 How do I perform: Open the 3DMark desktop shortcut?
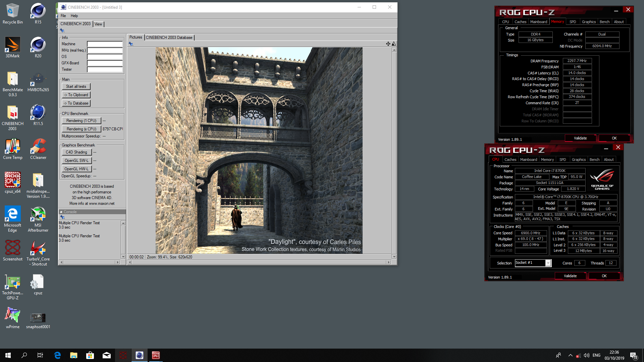click(x=12, y=47)
